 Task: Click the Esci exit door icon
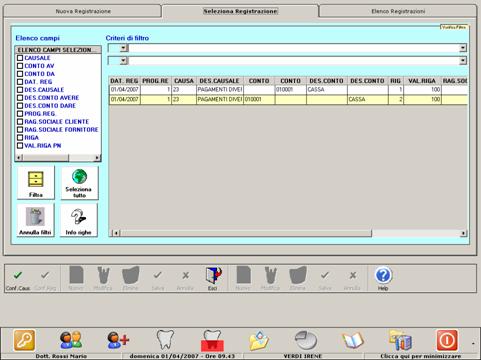[x=213, y=279]
